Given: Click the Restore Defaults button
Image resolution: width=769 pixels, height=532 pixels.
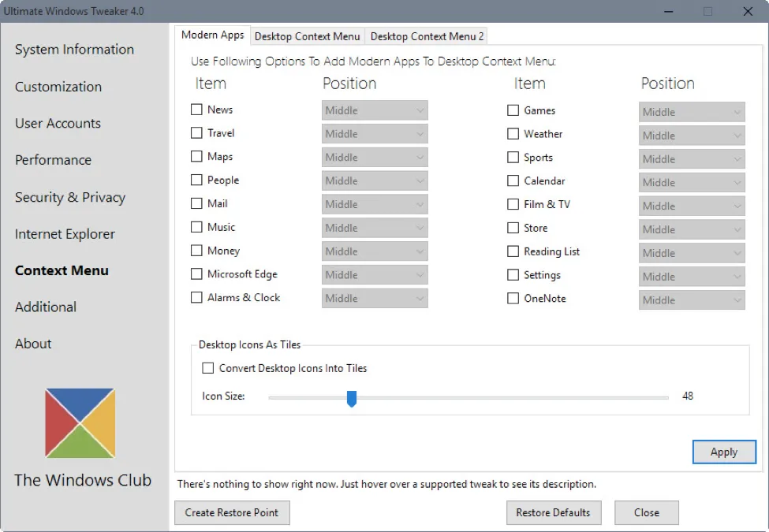Looking at the screenshot, I should 554,512.
